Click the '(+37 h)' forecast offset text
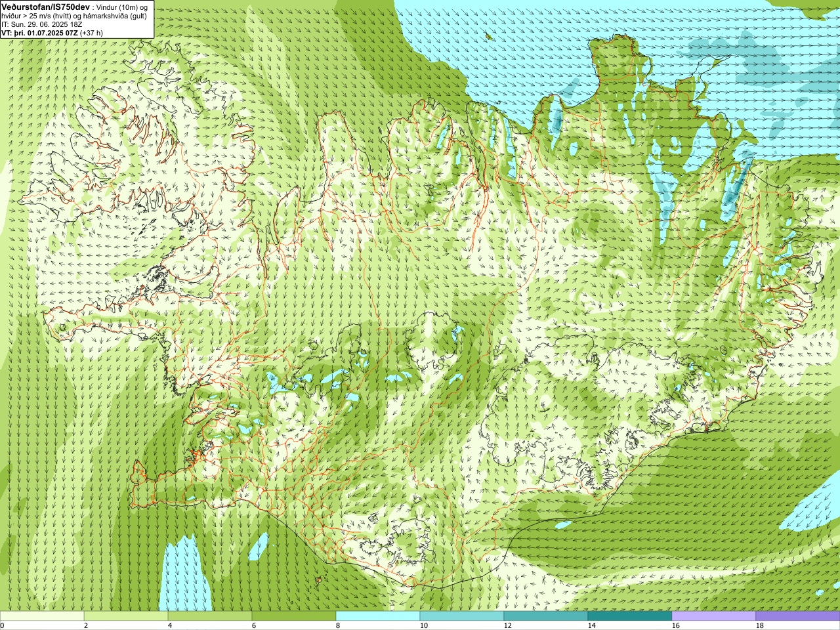 91,33
